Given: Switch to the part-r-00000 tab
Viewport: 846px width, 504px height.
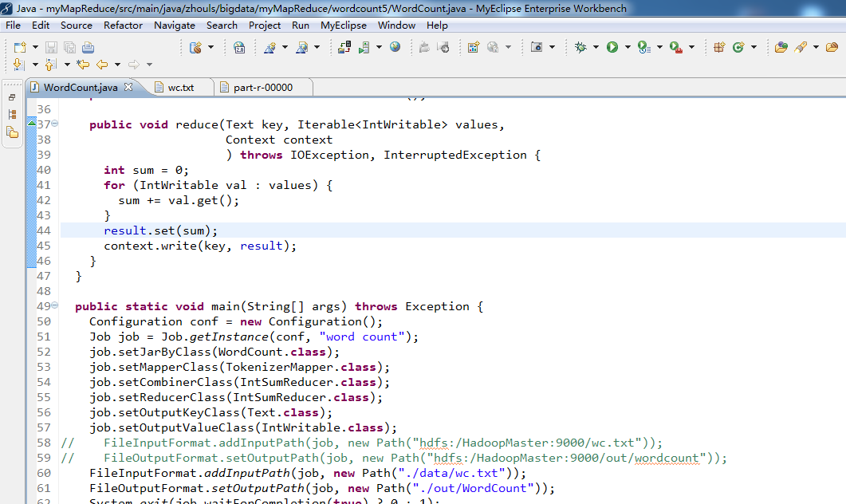Looking at the screenshot, I should click(263, 88).
